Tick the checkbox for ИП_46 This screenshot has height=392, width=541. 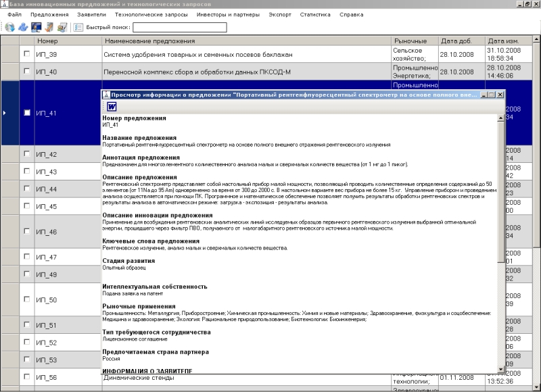[27, 231]
